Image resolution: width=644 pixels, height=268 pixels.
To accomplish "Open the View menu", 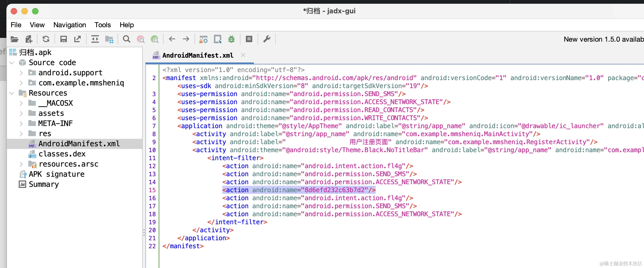I will point(37,25).
